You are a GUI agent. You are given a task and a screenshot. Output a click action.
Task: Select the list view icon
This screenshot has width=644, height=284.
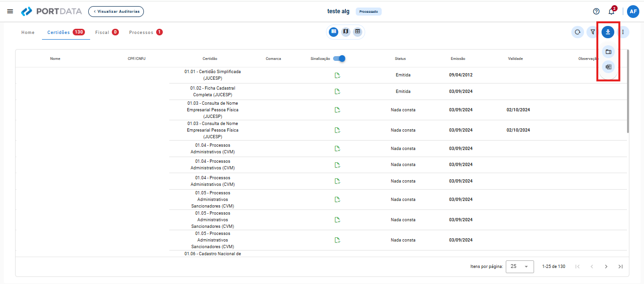pyautogui.click(x=334, y=32)
